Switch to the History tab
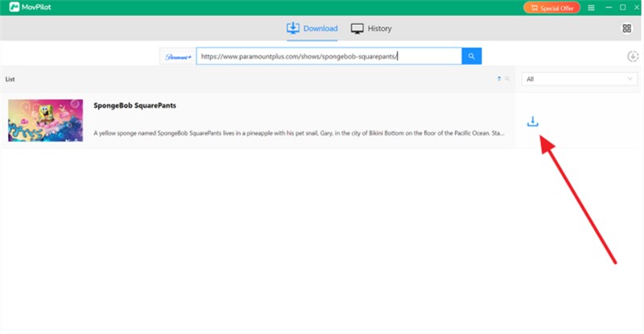644x334 pixels. tap(371, 28)
